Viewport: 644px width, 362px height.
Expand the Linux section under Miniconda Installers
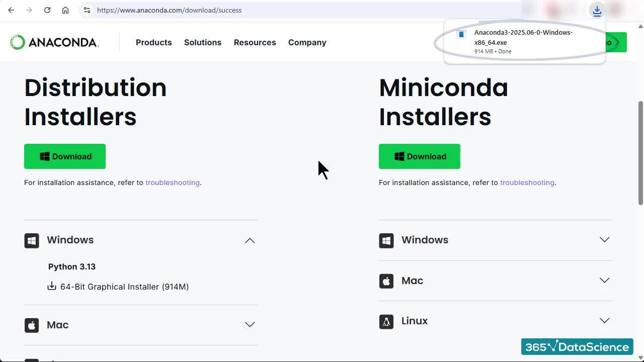tap(604, 320)
